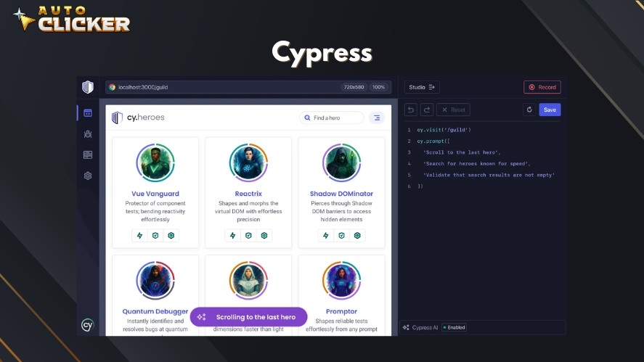Click the gear icon on Reactrix card
Viewport: 644px width, 362px height.
264,236
